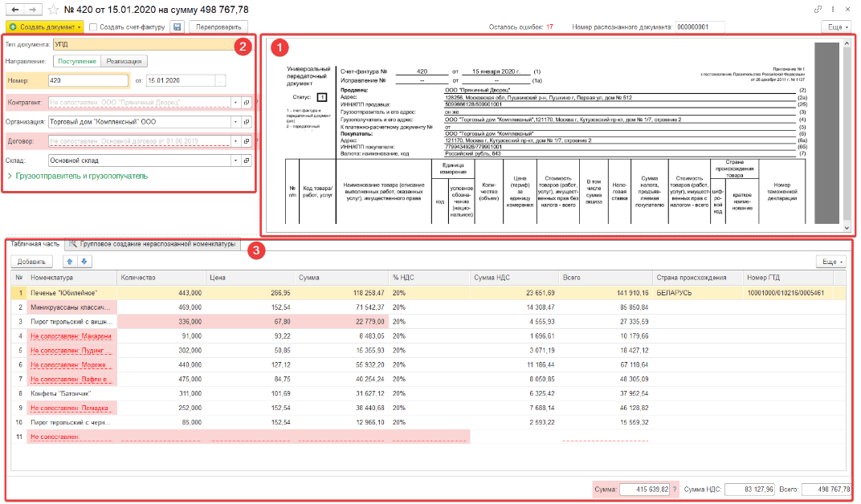
Task: Click the copy link icon at top right
Action: 818,9
